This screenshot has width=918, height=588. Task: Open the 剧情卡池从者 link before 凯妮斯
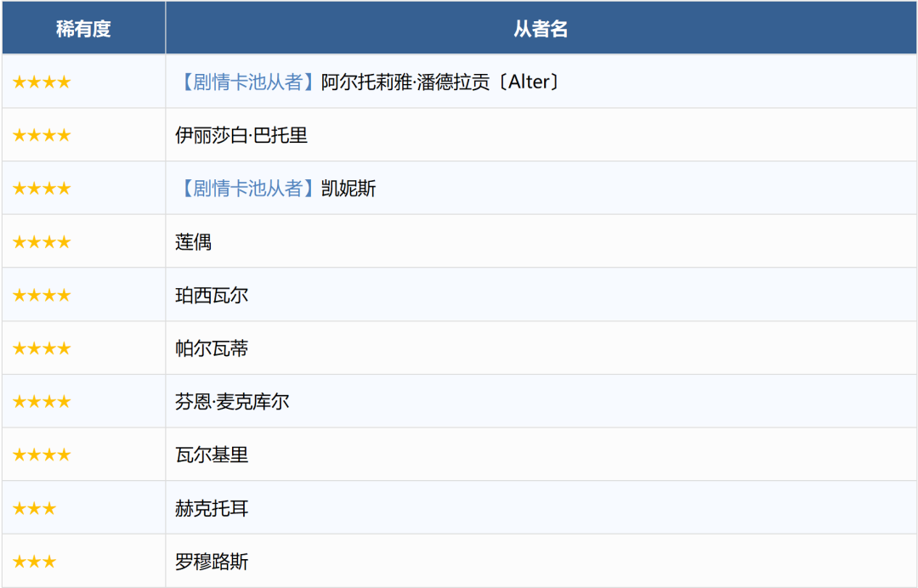pos(247,189)
